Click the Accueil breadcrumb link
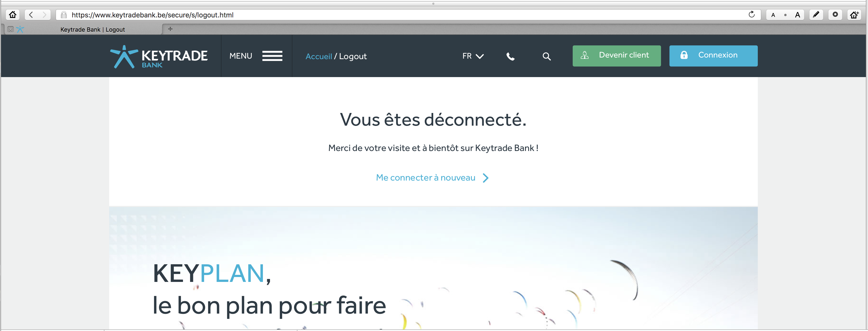 point(319,56)
